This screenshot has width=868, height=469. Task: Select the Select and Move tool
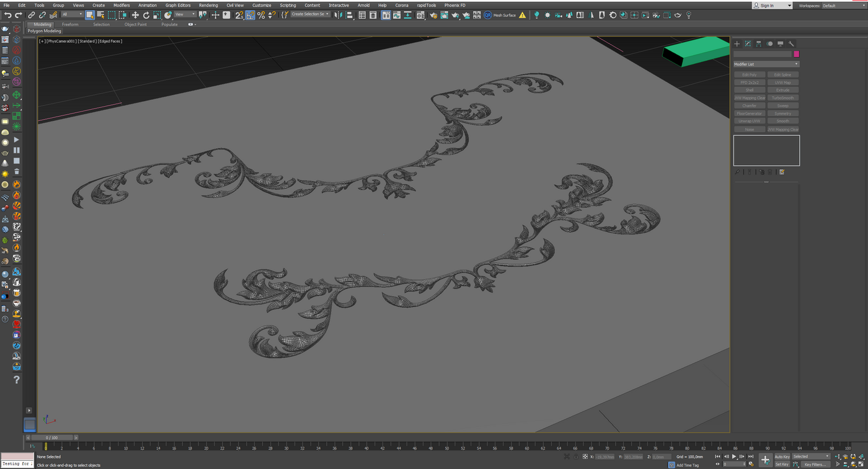[x=135, y=15]
